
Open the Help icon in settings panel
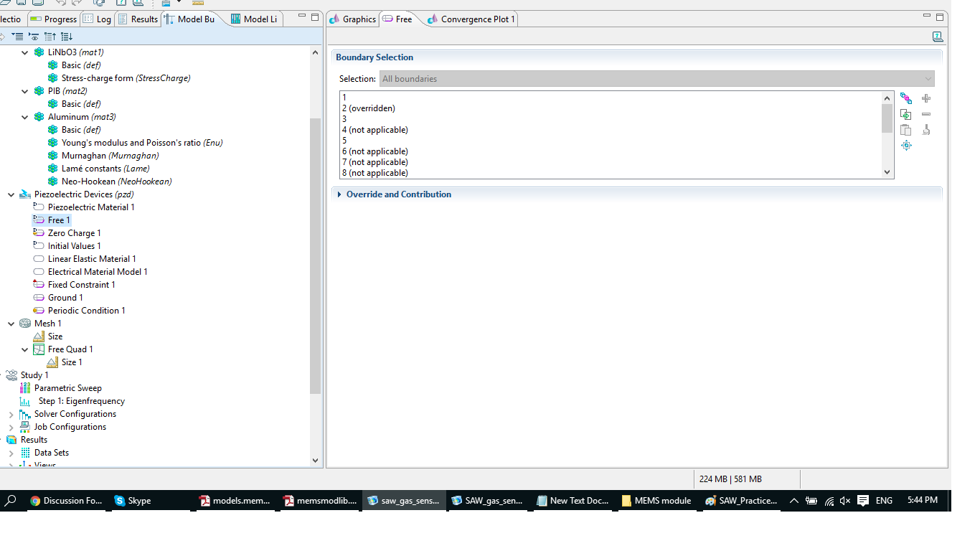click(x=938, y=37)
